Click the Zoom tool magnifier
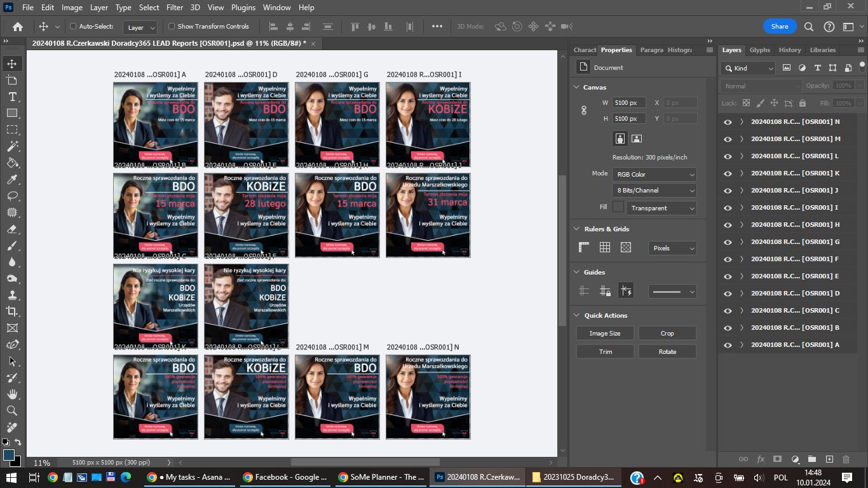The width and height of the screenshot is (868, 488). point(12,410)
